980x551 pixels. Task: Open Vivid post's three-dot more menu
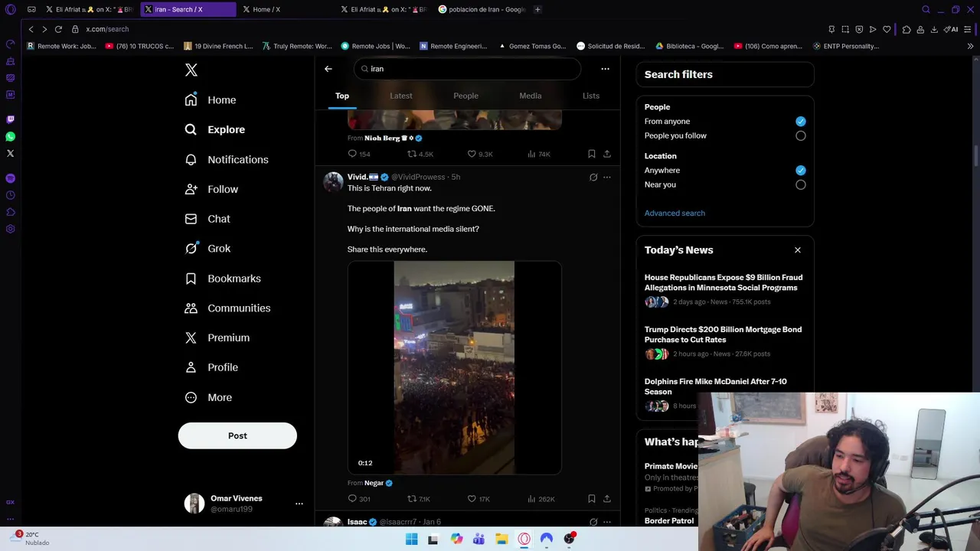pos(607,178)
